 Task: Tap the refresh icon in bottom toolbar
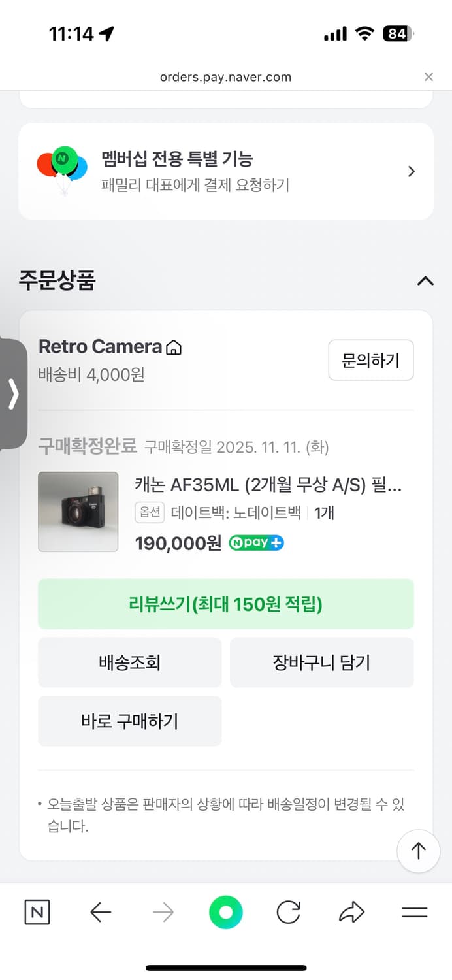(288, 913)
